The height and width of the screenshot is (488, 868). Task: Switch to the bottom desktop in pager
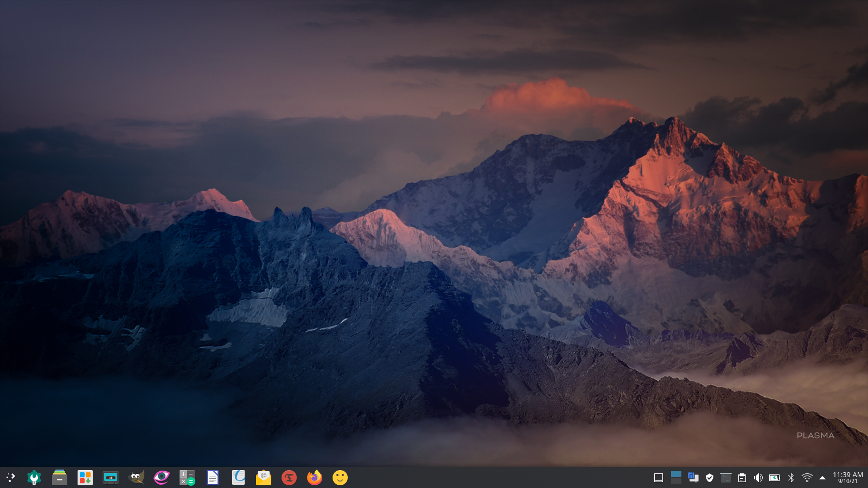click(x=676, y=481)
